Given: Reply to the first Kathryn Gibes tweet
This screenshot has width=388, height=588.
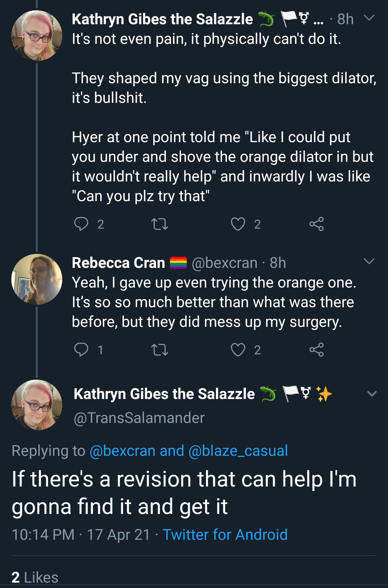Looking at the screenshot, I should (81, 224).
